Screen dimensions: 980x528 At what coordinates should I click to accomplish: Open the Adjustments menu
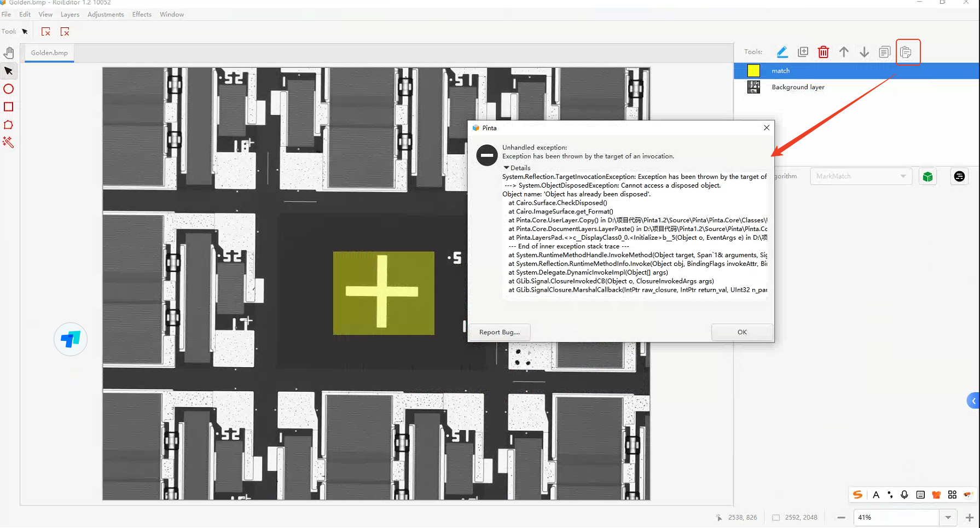click(x=106, y=14)
